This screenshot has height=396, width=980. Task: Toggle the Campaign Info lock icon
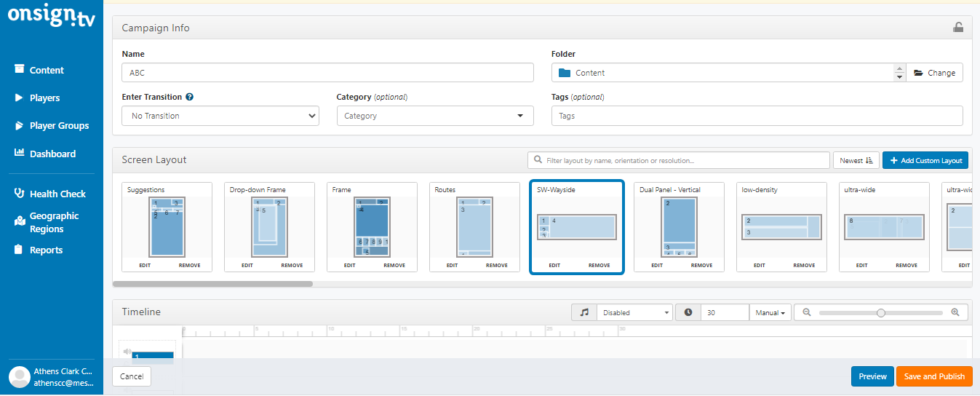click(958, 28)
